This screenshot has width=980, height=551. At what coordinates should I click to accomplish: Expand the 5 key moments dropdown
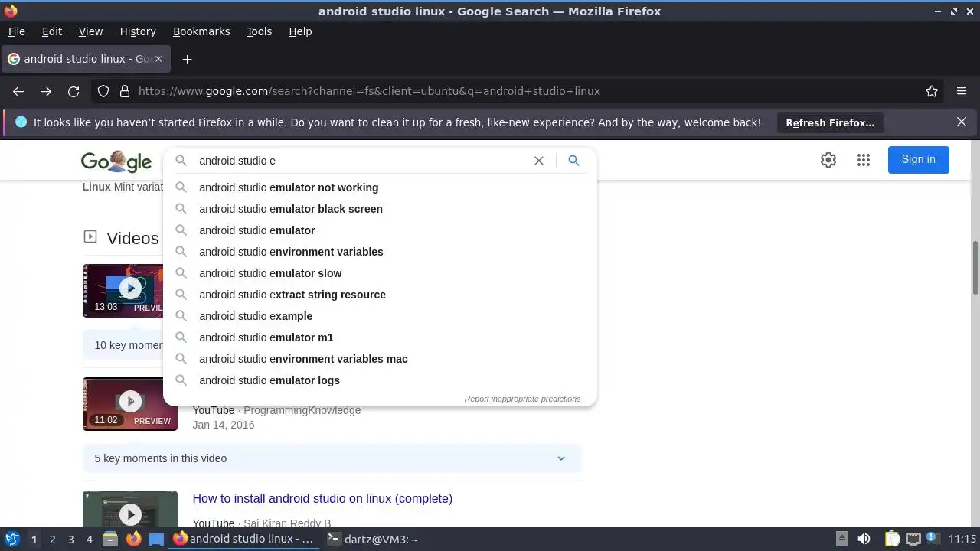tap(560, 458)
